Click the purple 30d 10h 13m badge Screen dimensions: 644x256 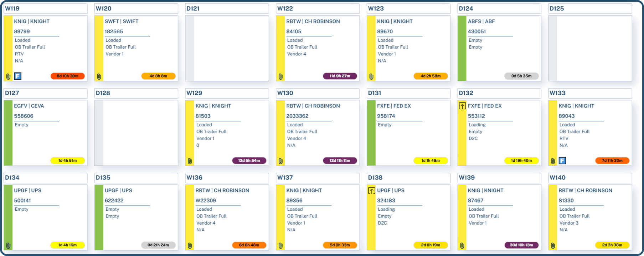point(521,245)
